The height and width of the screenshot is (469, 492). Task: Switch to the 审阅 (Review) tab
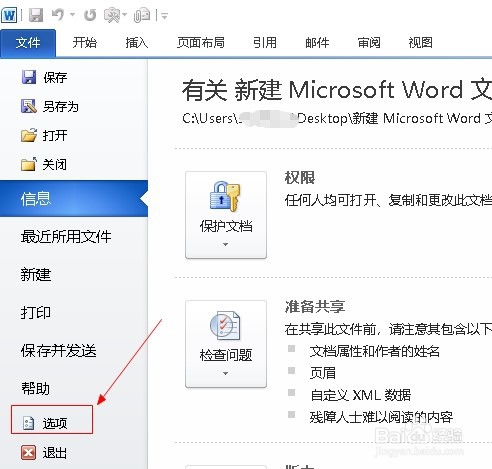pos(369,43)
